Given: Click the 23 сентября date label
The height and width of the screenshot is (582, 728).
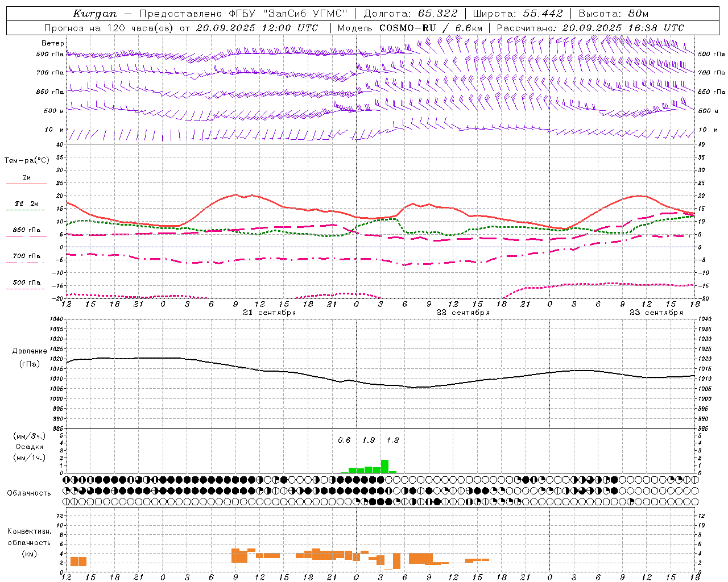Looking at the screenshot, I should click(x=656, y=313).
